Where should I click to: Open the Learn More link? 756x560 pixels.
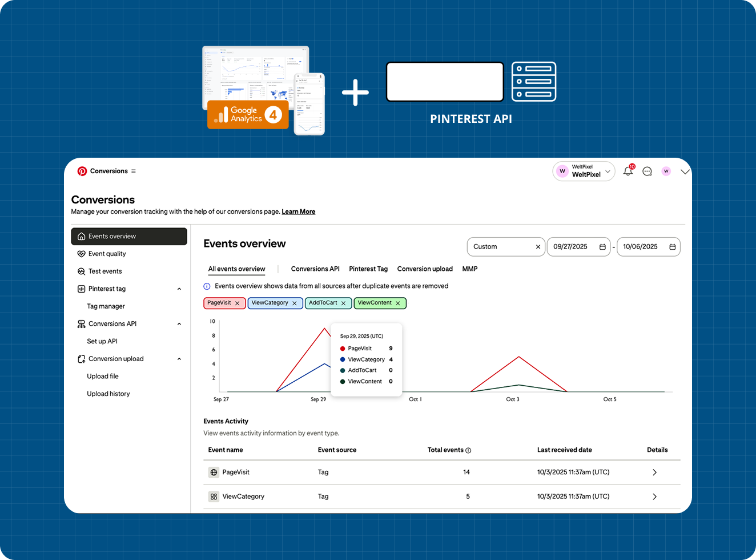pyautogui.click(x=299, y=211)
